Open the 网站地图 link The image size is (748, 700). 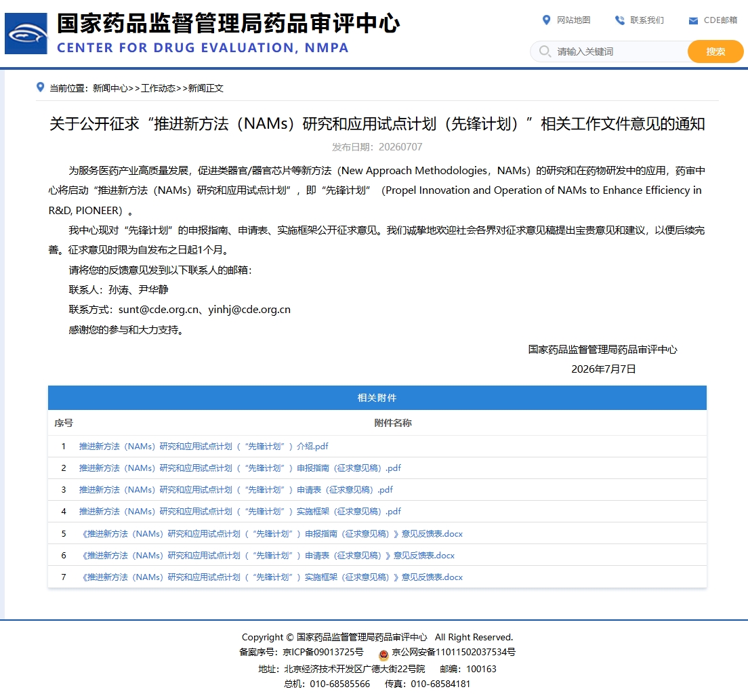(x=573, y=20)
